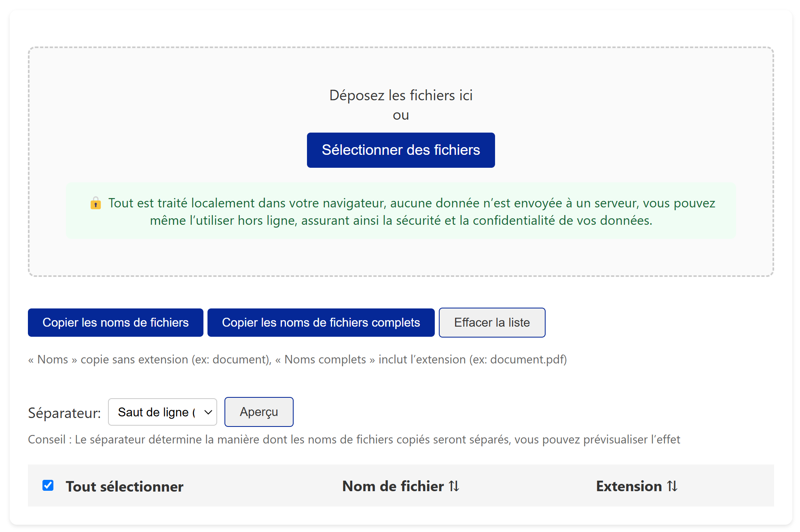The image size is (800, 532).
Task: Click the yellow lock icon in privacy notice
Action: click(x=95, y=203)
